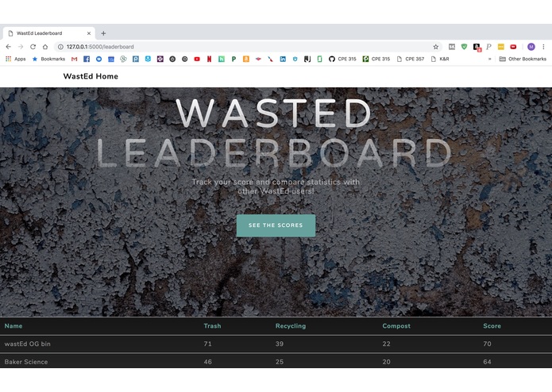Open the orange Amazon bookmark icon
This screenshot has width=552, height=392.
coord(246,59)
